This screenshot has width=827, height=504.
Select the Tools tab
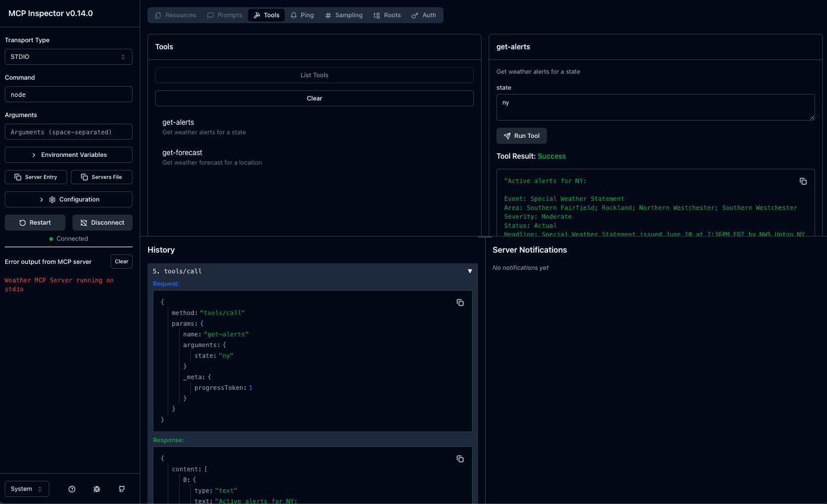pyautogui.click(x=266, y=15)
